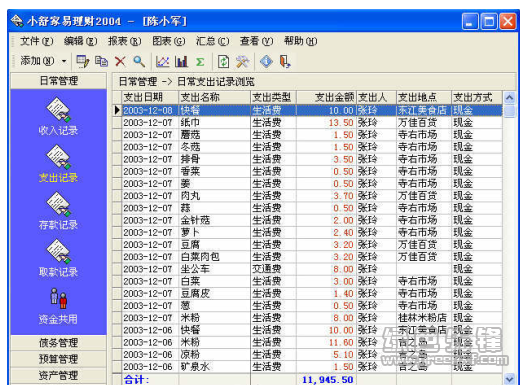Click the copy record toolbar icon
Image resolution: width=530 pixels, height=385 pixels.
click(x=101, y=62)
